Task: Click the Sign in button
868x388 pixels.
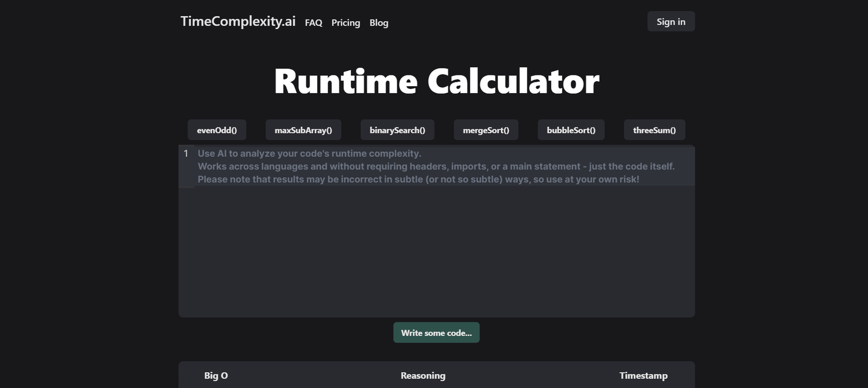Action: click(671, 22)
